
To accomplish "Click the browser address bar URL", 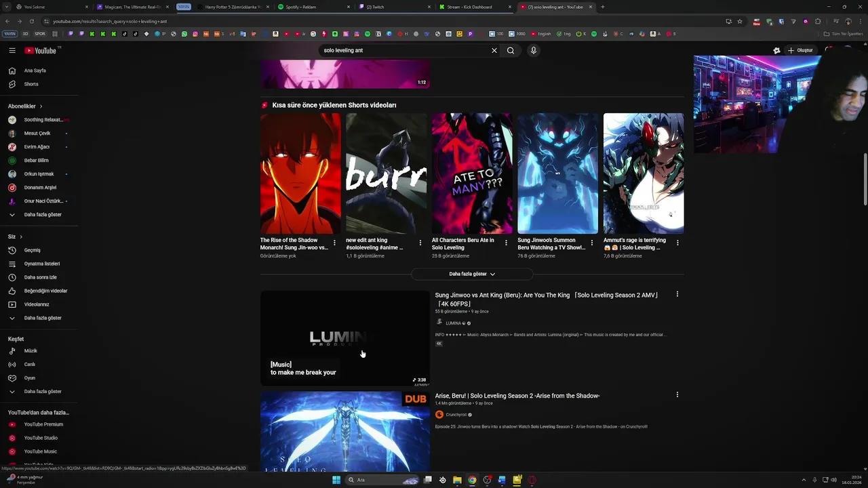I will click(x=110, y=21).
